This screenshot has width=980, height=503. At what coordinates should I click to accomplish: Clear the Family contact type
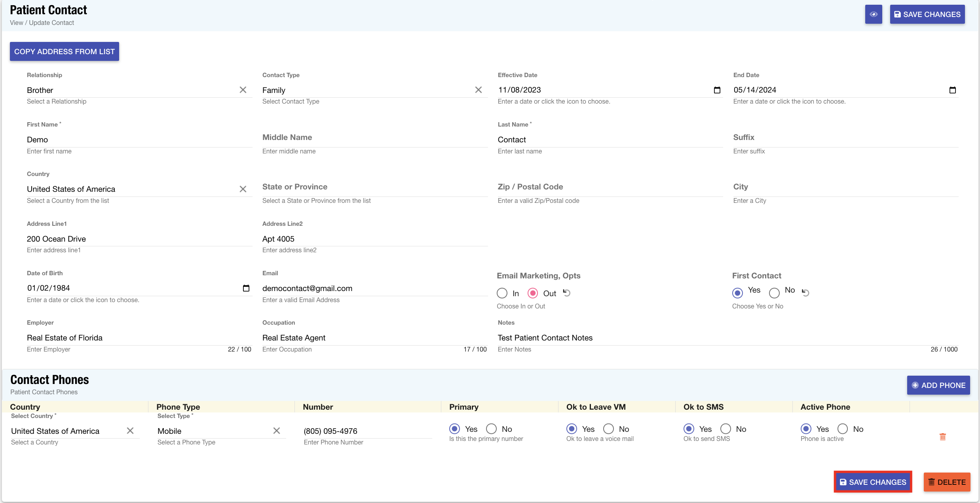[479, 90]
